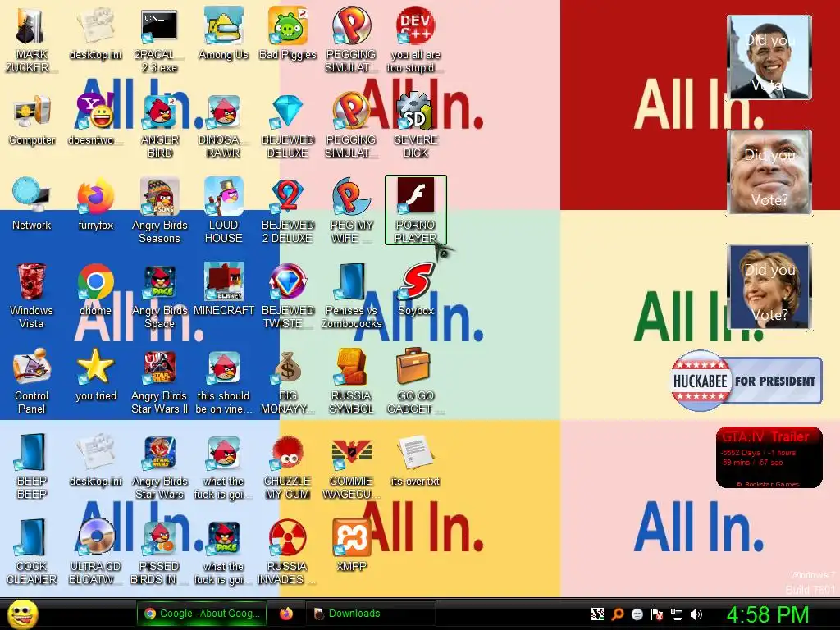Viewport: 840px width, 630px height.
Task: Open the DINOSA... RAWR shortcut
Action: pyautogui.click(x=223, y=126)
